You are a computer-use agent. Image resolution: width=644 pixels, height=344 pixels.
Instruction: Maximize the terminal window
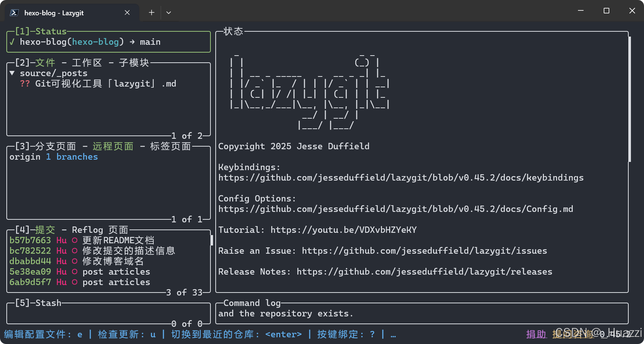tap(606, 11)
